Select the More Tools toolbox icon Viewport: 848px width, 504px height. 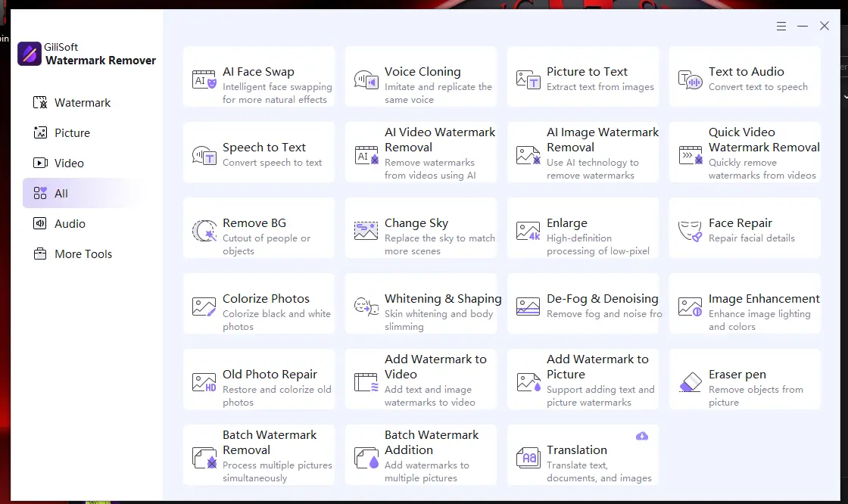pos(40,254)
